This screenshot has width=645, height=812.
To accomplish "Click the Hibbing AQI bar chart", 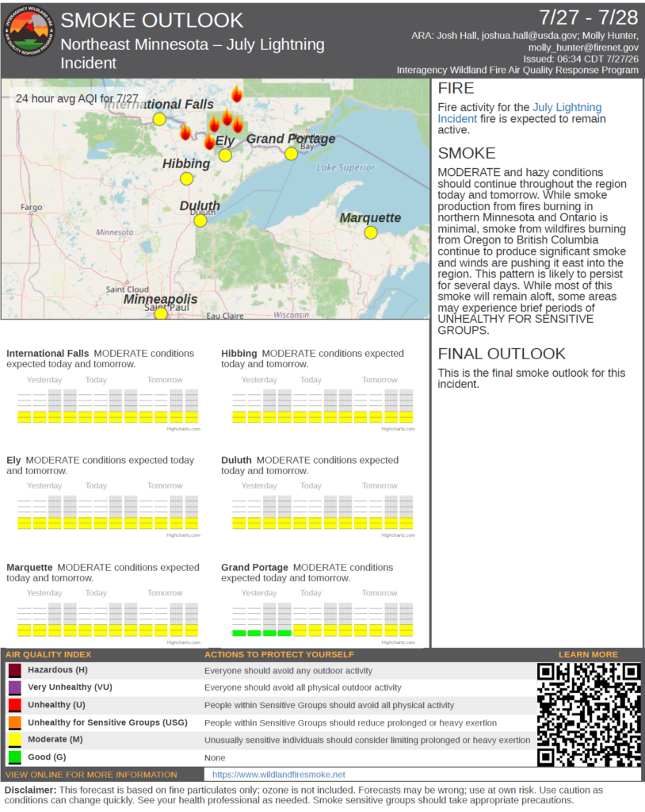I will (x=322, y=406).
